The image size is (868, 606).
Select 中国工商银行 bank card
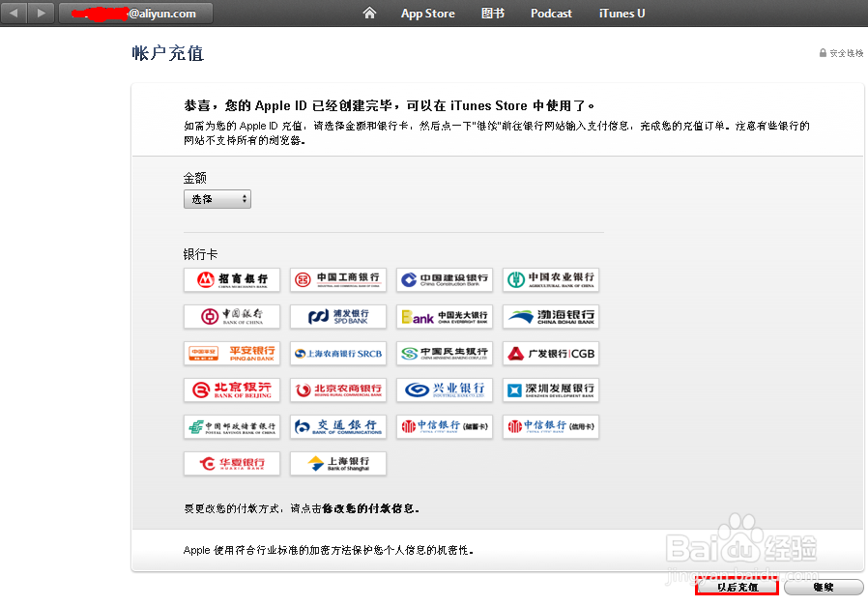(338, 279)
